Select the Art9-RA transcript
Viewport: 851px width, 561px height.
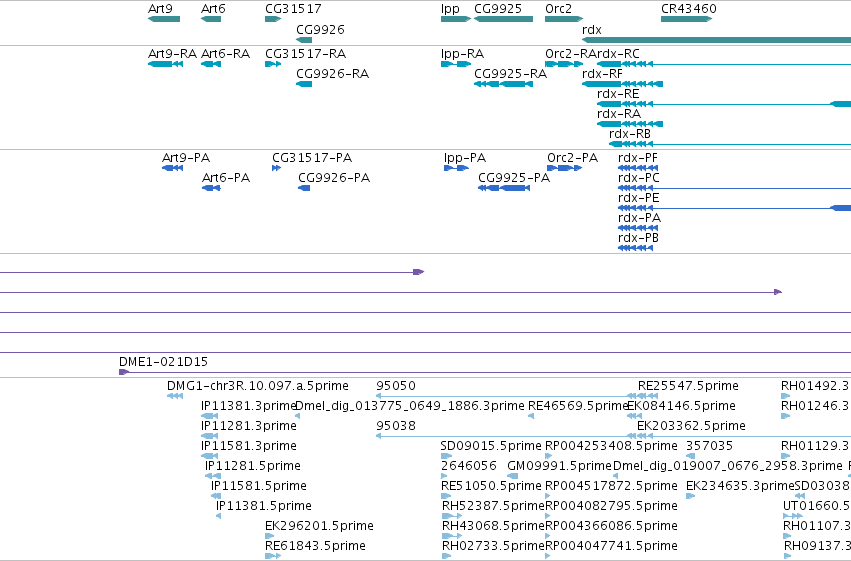(166, 64)
